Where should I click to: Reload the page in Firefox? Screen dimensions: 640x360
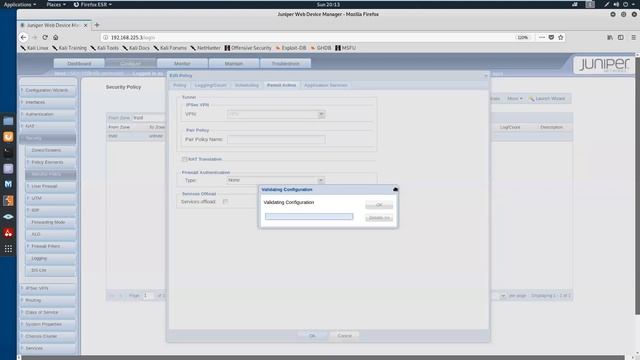tap(45, 37)
